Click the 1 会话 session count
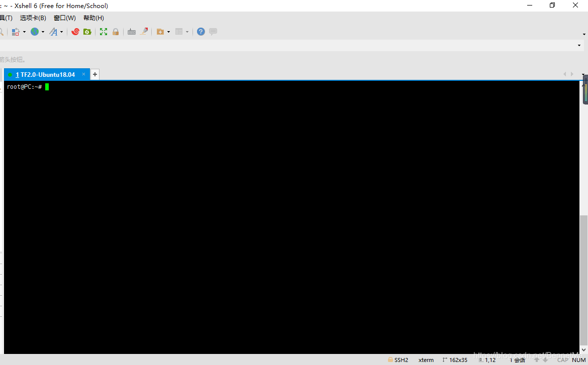 [517, 360]
